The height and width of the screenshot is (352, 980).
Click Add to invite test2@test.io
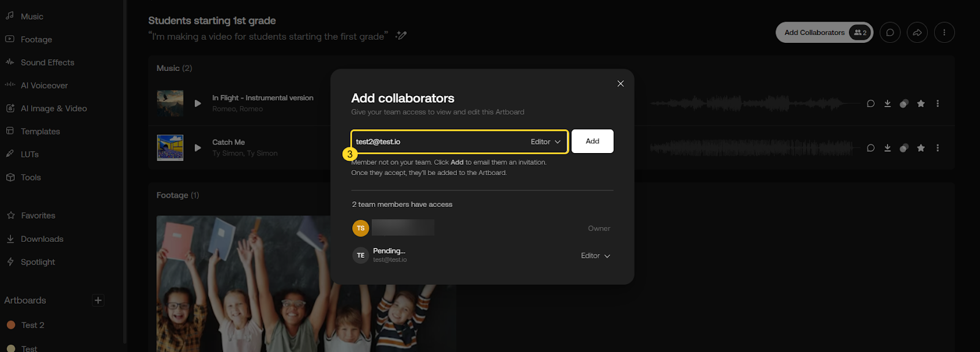[592, 141]
